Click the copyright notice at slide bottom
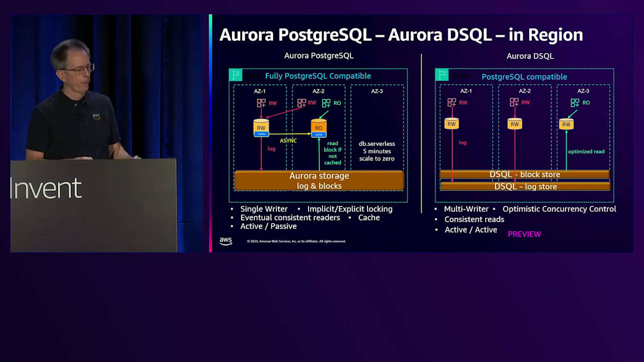The width and height of the screenshot is (644, 362). (x=296, y=241)
